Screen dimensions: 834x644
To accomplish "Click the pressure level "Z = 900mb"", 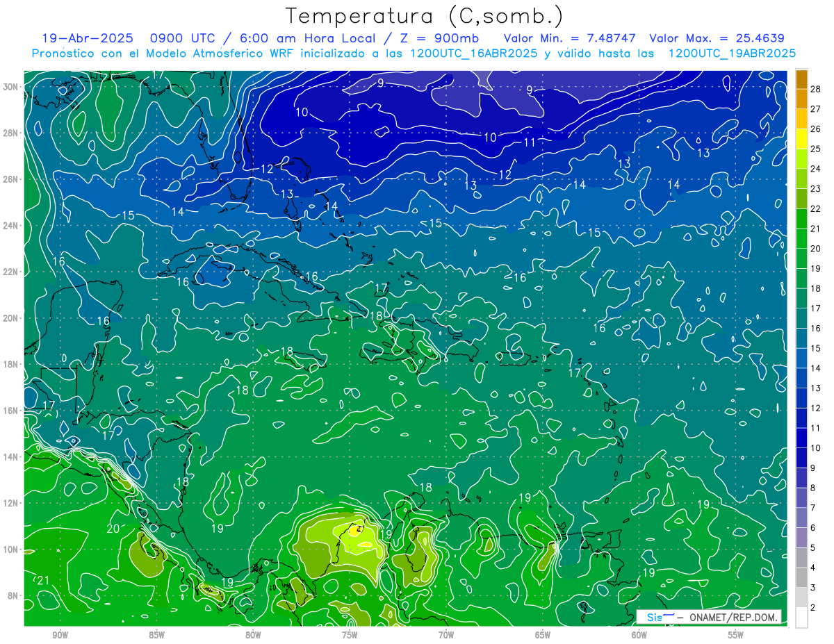I will pyautogui.click(x=438, y=38).
